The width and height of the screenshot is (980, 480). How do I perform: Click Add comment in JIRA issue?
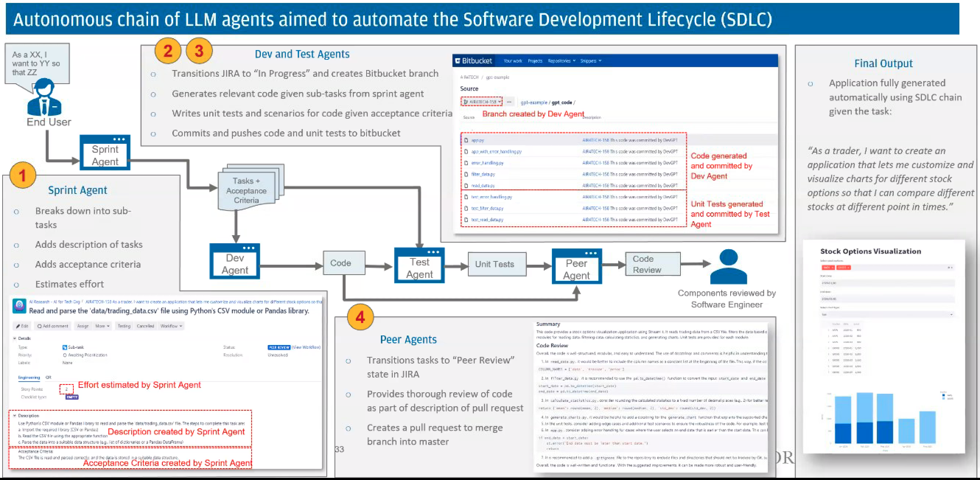click(52, 326)
